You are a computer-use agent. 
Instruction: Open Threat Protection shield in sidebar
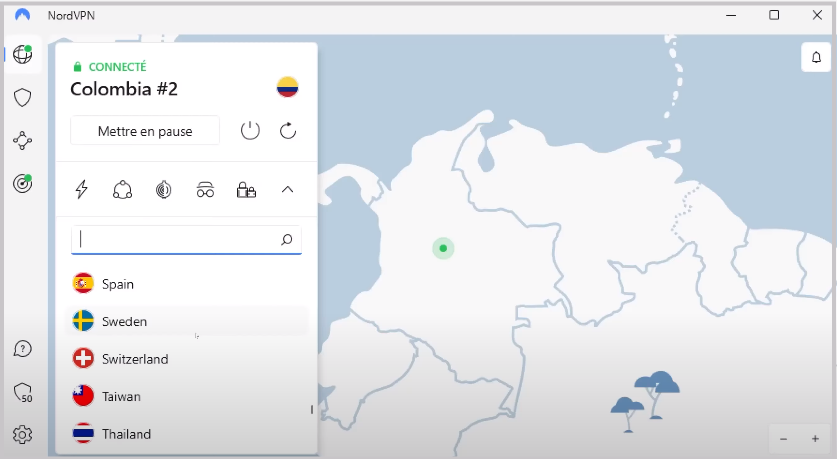(x=22, y=98)
